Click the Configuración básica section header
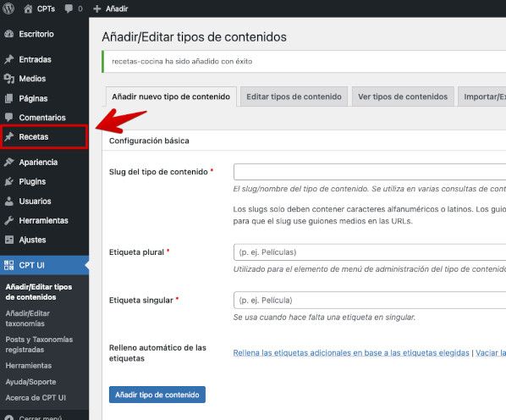The height and width of the screenshot is (420, 506). 149,141
